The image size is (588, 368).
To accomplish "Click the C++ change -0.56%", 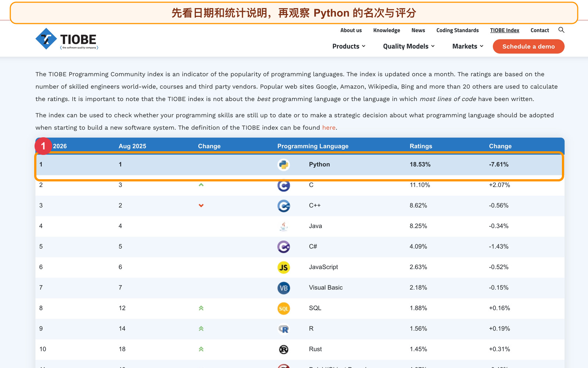I will 499,205.
